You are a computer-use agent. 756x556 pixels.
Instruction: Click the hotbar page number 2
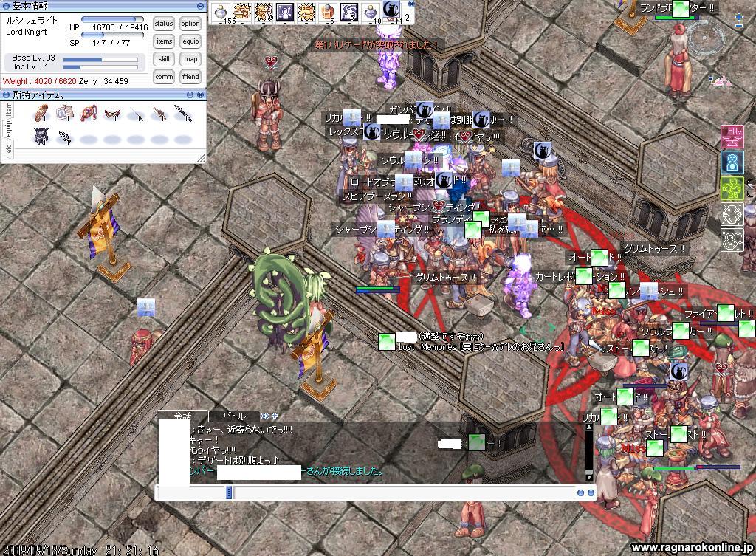408,18
